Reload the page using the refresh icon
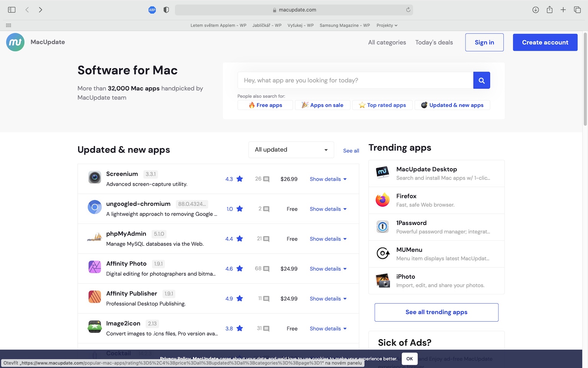The height and width of the screenshot is (368, 588). pyautogui.click(x=408, y=10)
